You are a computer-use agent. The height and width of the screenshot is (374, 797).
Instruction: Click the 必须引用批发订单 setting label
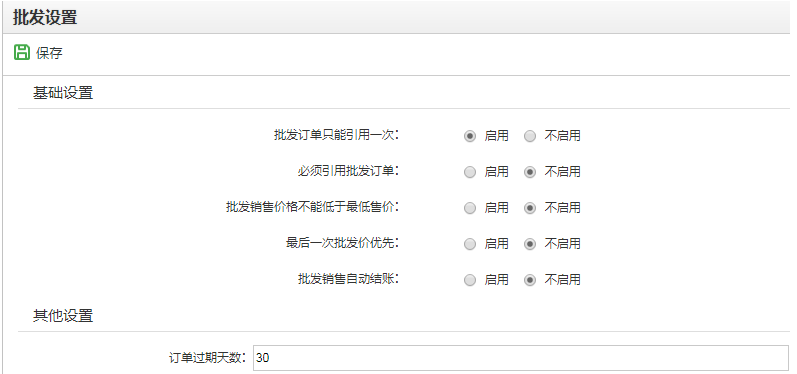pyautogui.click(x=348, y=172)
